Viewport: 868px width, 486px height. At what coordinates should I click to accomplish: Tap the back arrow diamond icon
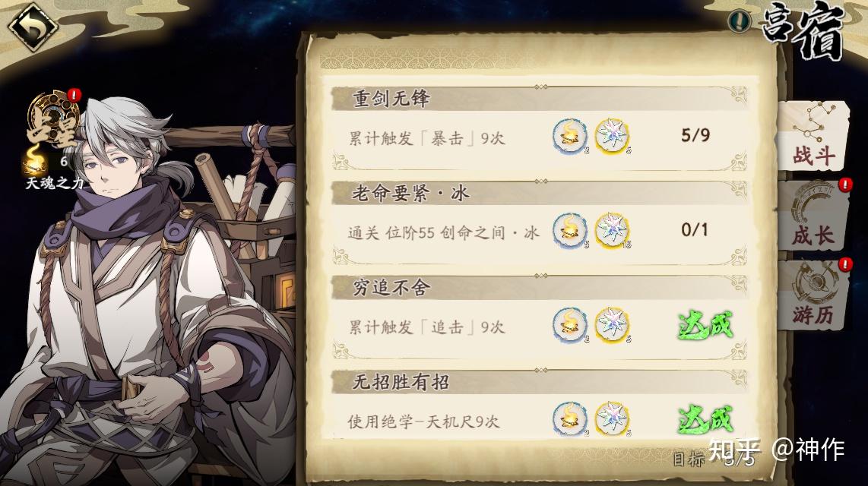33,27
